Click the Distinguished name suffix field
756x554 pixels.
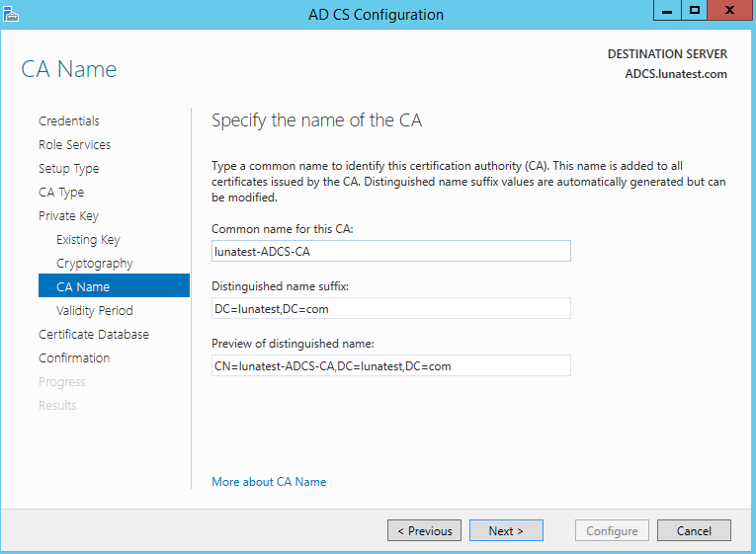391,308
